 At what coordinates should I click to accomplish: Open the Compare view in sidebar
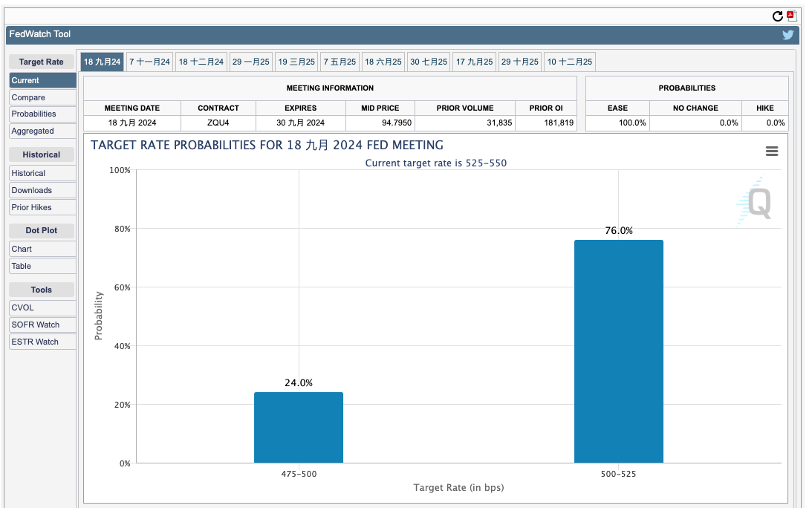click(42, 97)
